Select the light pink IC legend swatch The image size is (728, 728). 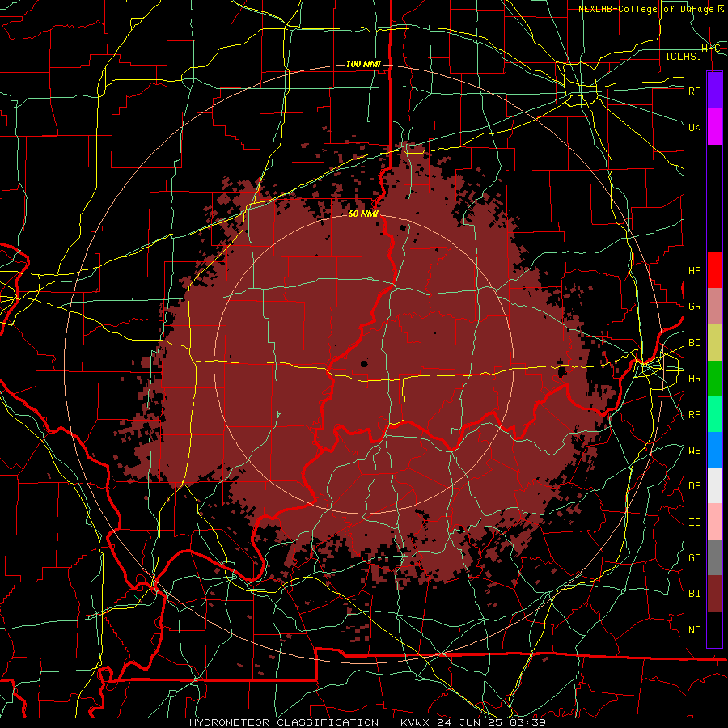714,522
